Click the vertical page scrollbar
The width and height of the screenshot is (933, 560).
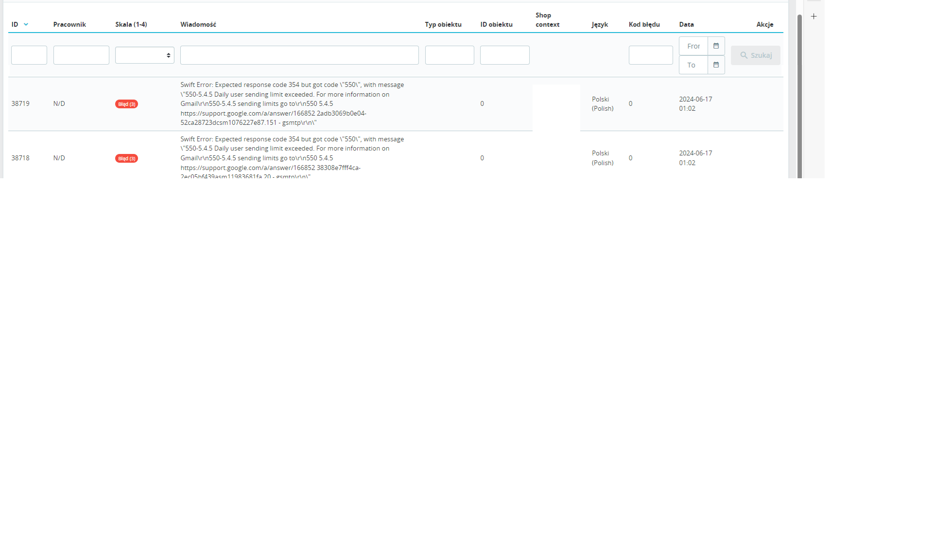click(x=799, y=97)
